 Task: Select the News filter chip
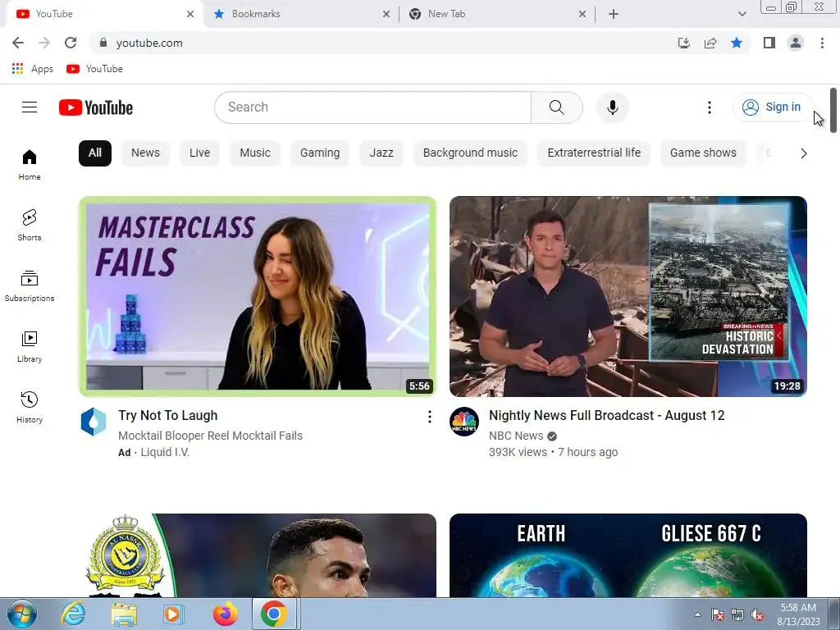(145, 153)
